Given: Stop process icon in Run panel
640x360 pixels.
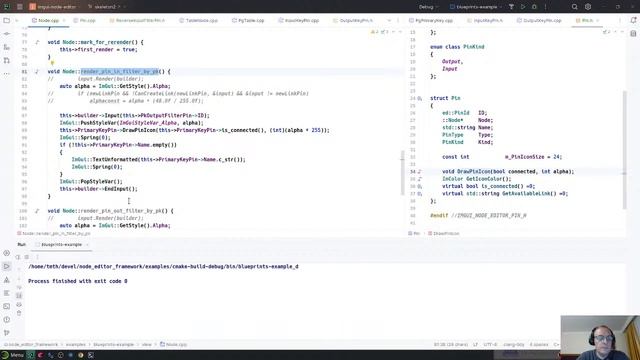Looking at the screenshot, I should click(27, 257).
